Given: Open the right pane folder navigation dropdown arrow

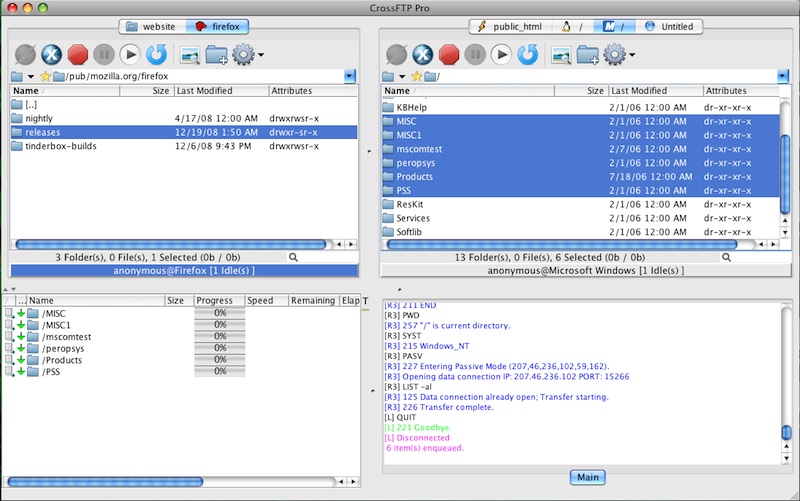Looking at the screenshot, I should point(404,77).
